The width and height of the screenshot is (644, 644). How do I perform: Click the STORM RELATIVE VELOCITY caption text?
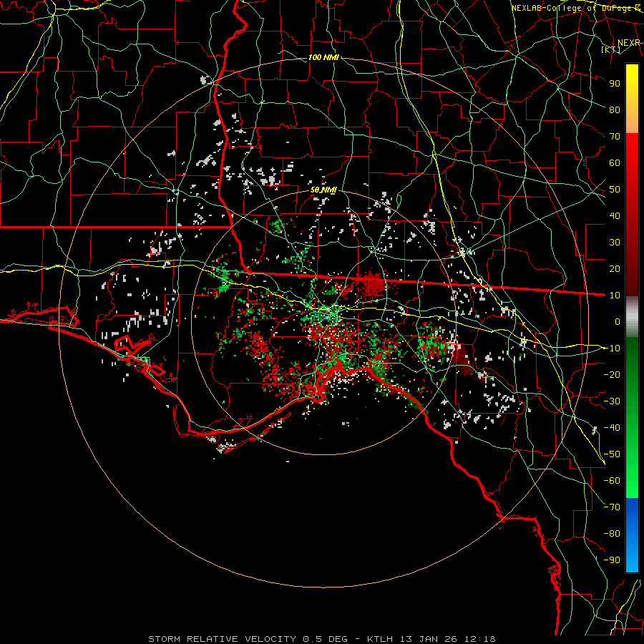[222, 639]
